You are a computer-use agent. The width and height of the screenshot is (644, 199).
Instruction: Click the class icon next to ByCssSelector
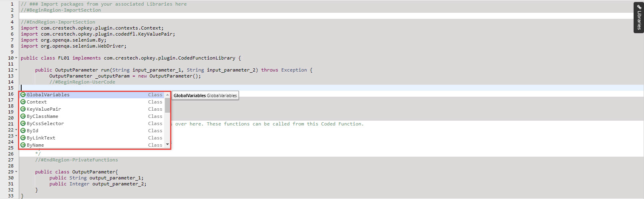tap(23, 123)
